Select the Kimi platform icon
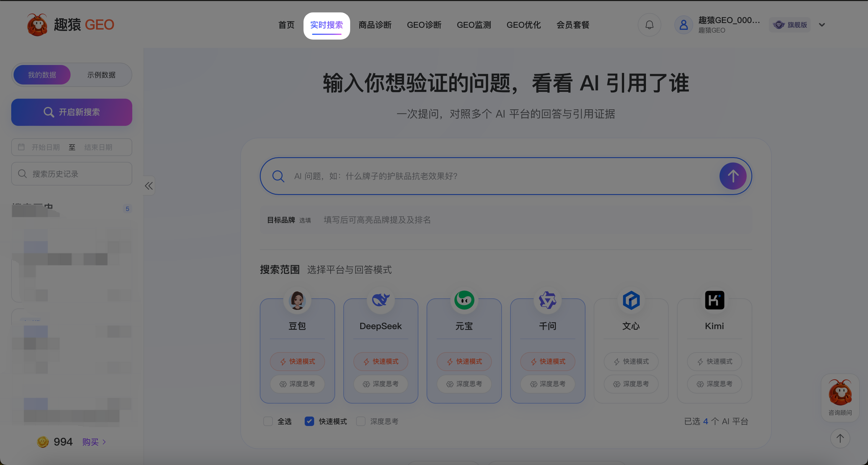This screenshot has width=868, height=465. [714, 300]
